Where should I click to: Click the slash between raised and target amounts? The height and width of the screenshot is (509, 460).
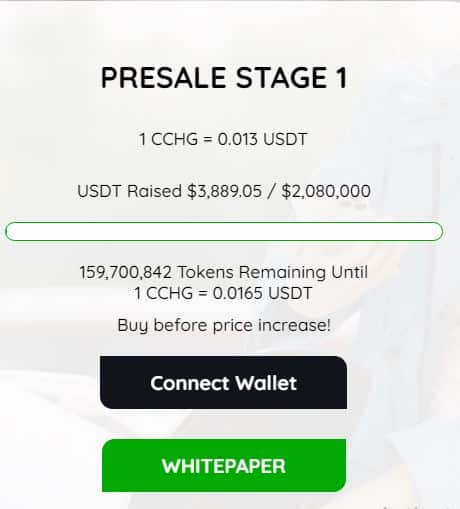click(272, 191)
